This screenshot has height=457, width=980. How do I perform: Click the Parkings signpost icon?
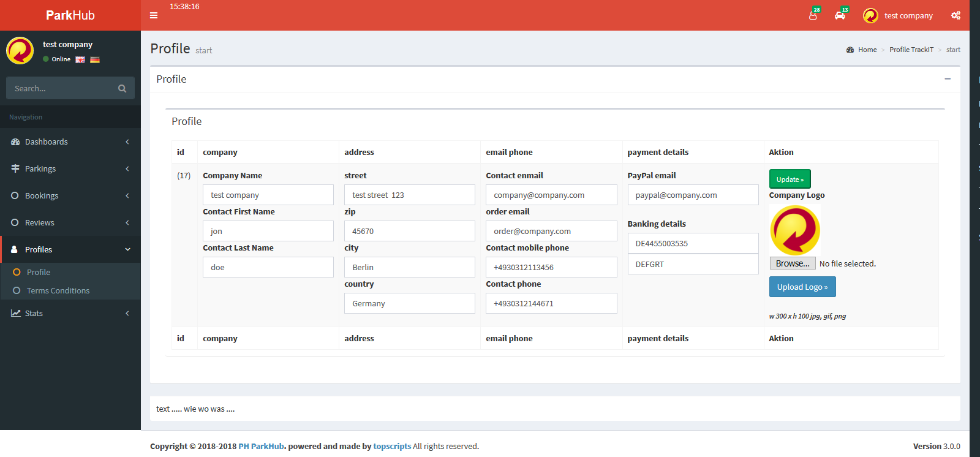click(x=15, y=168)
